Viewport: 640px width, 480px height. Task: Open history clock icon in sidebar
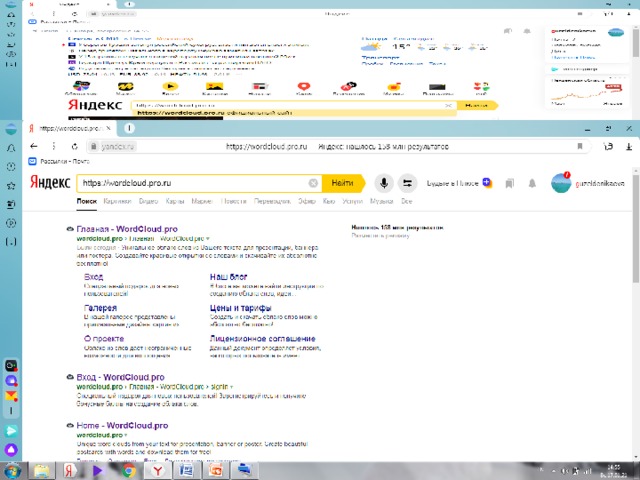[11, 167]
